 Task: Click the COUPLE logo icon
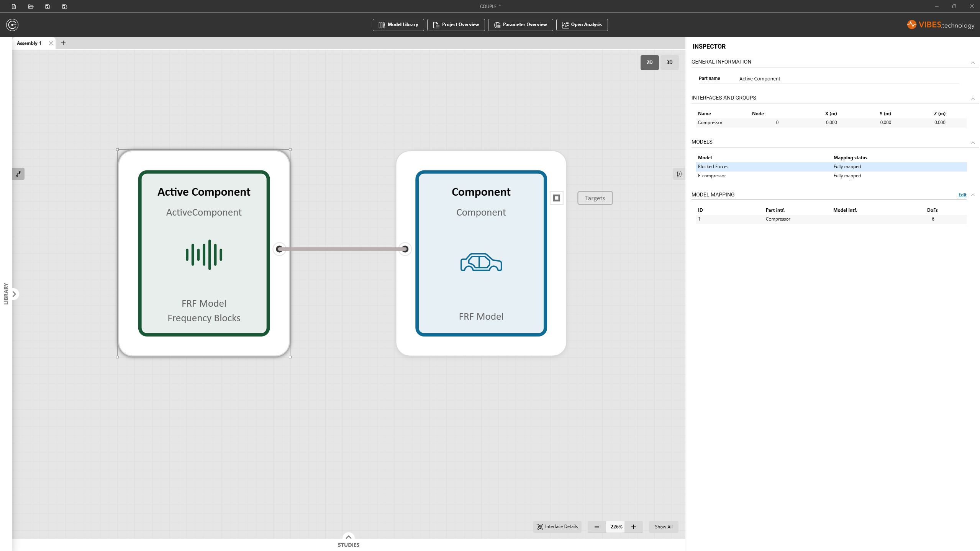(x=12, y=25)
